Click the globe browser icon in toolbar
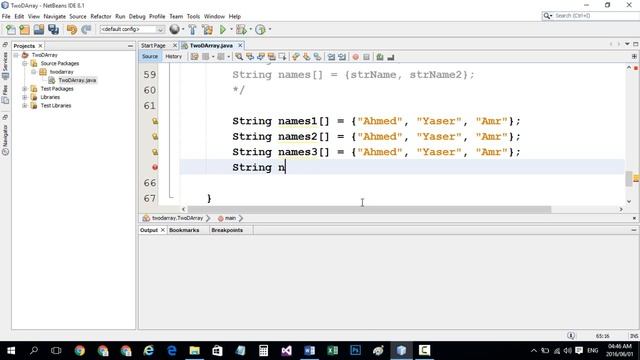Screen dimensions: 640x360 174,29
